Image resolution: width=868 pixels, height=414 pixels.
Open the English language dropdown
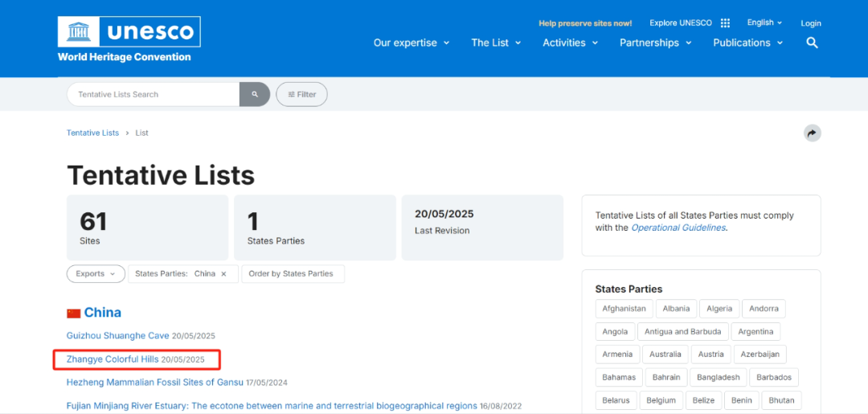tap(764, 23)
